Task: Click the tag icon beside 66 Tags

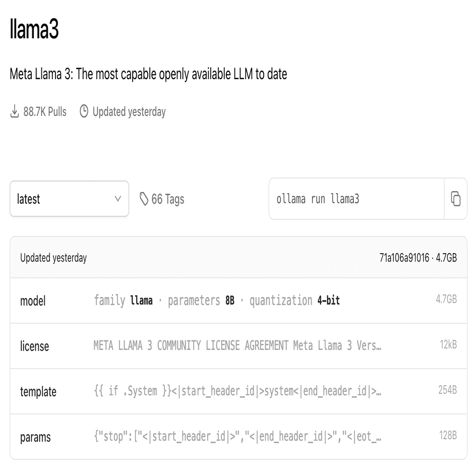Action: pos(144,199)
